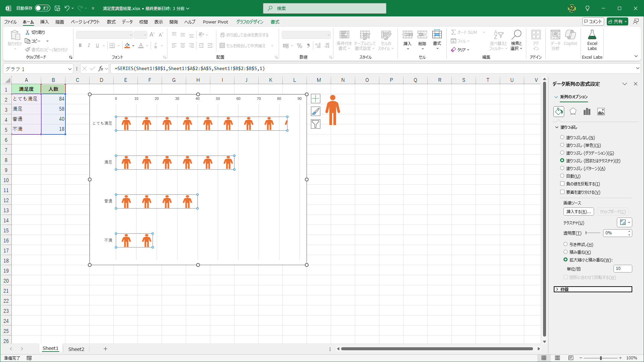Open the chart styles brush button
This screenshot has height=362, width=644.
pos(315,111)
